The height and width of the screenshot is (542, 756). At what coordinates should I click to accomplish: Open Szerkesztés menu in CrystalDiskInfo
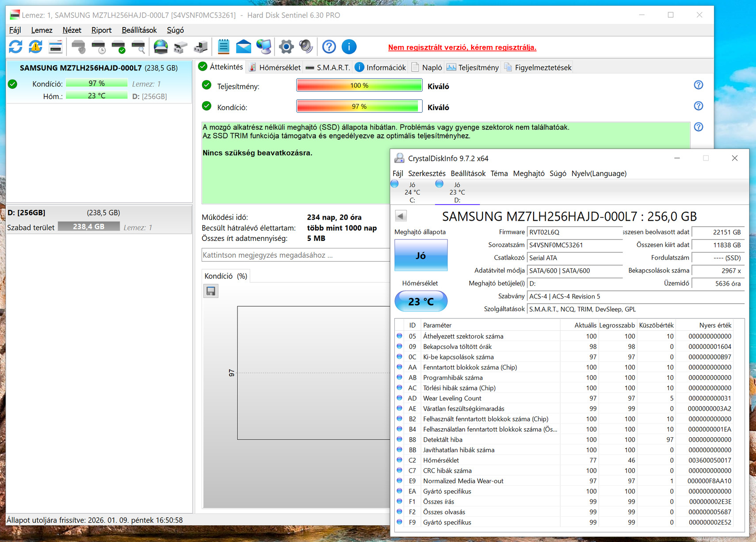click(x=427, y=174)
